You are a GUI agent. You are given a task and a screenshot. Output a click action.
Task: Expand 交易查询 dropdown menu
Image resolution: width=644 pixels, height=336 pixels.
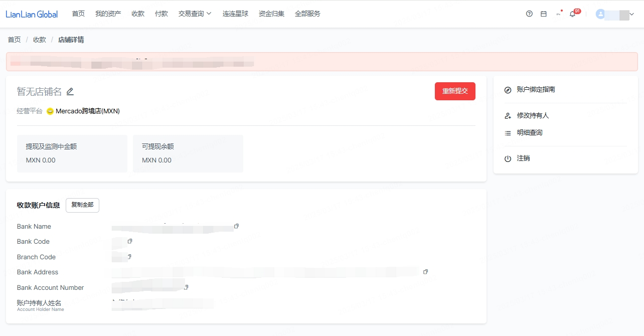tap(195, 14)
